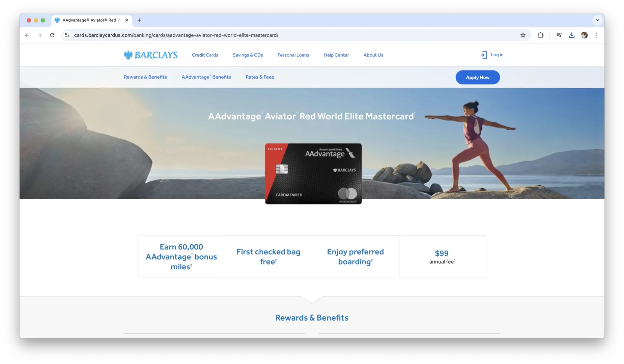624x364 pixels.
Task: Open the media controls icon in toolbar
Action: pyautogui.click(x=559, y=35)
